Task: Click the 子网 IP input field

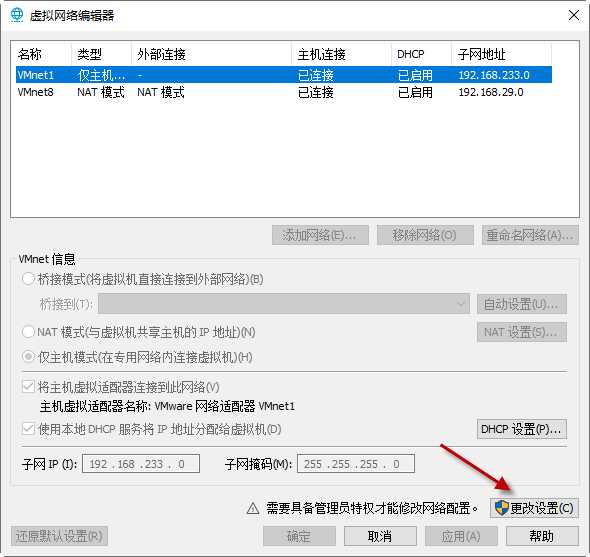Action: coord(141,464)
